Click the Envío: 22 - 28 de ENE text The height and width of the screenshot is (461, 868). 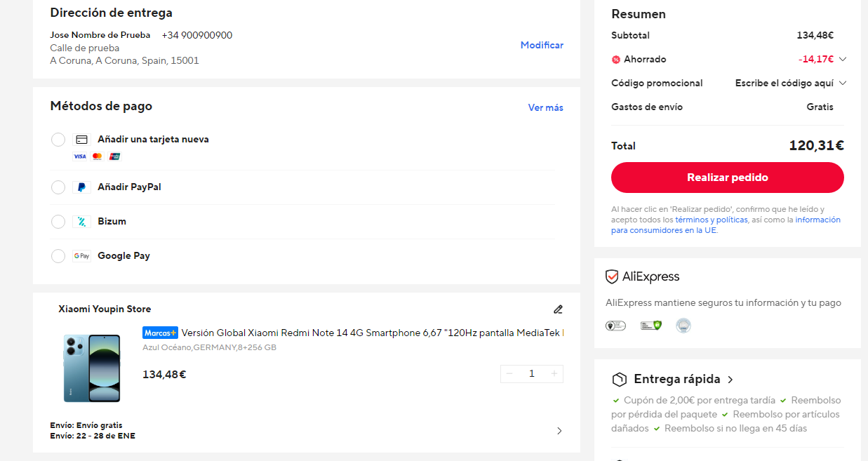click(93, 436)
